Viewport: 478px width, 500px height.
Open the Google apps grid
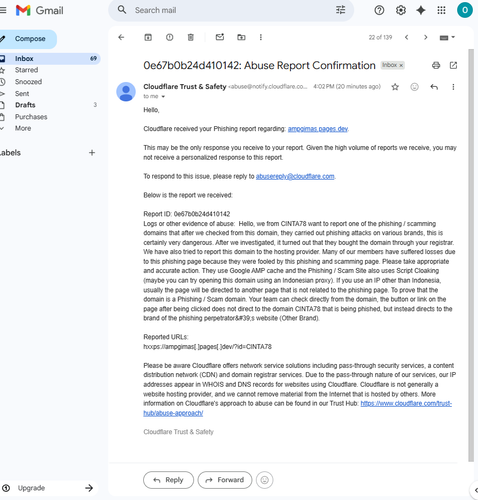(x=441, y=10)
